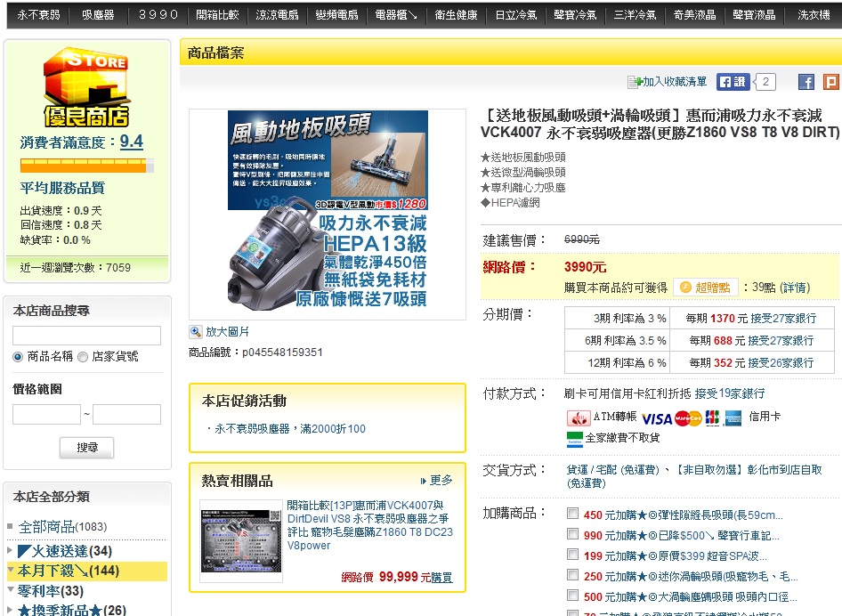Click 接受26家銀行 for 12期 installment
Screen dimensions: 842x616
[x=781, y=363]
